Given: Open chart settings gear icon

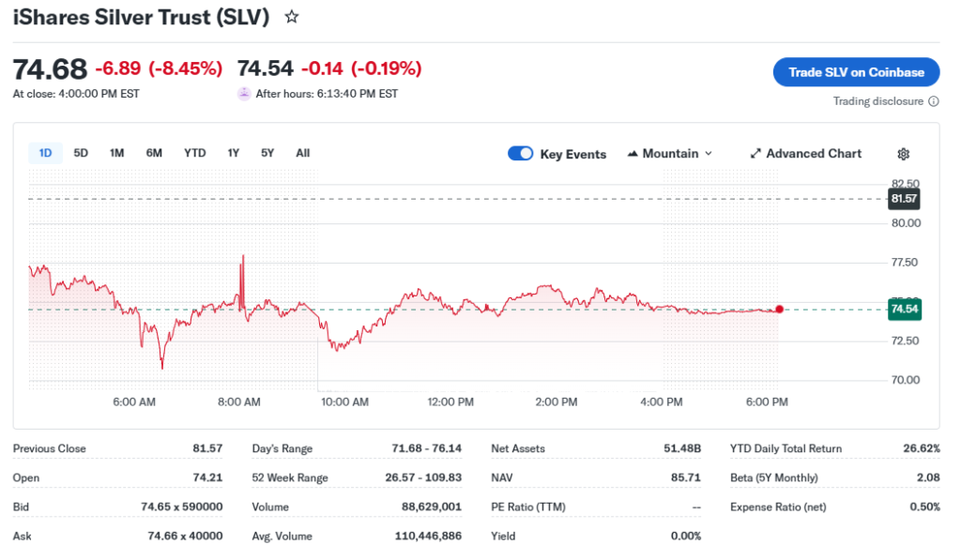Looking at the screenshot, I should pyautogui.click(x=903, y=154).
